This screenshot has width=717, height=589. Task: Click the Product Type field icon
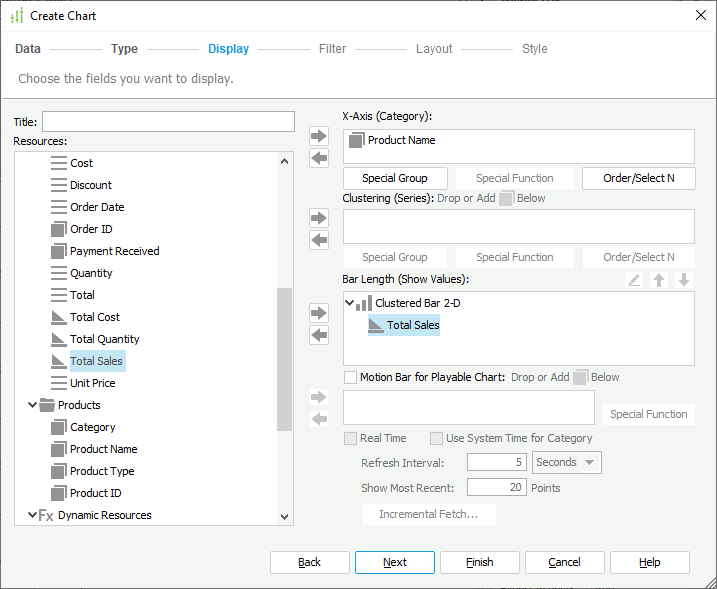[59, 471]
